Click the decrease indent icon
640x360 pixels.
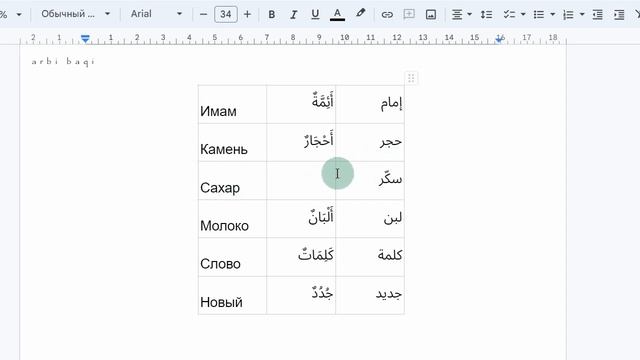(598, 15)
